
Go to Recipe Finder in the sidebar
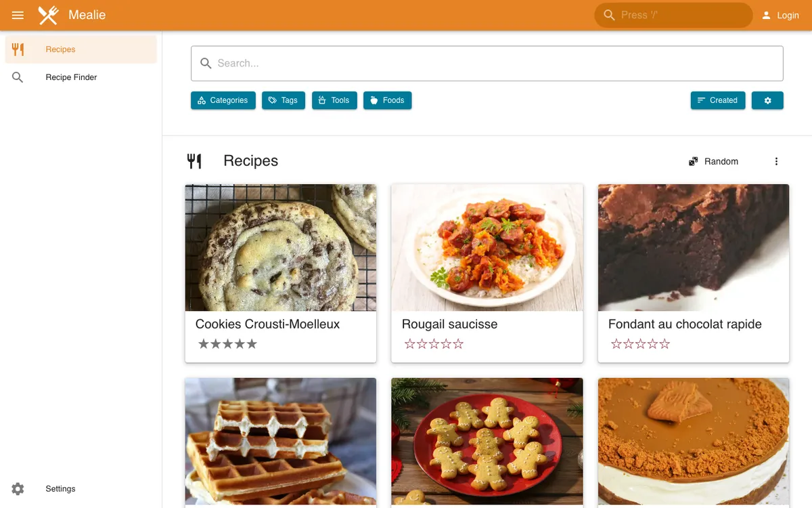pos(81,77)
